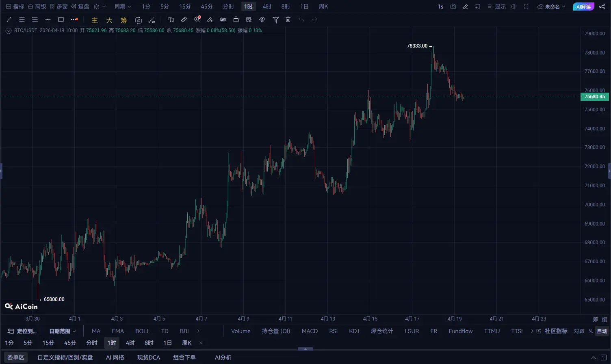
Task: Open the 高级 advanced button
Action: pos(37,6)
